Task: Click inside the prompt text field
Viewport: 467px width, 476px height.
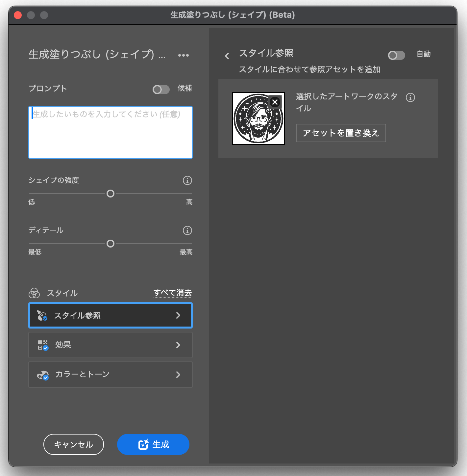Action: pyautogui.click(x=110, y=132)
